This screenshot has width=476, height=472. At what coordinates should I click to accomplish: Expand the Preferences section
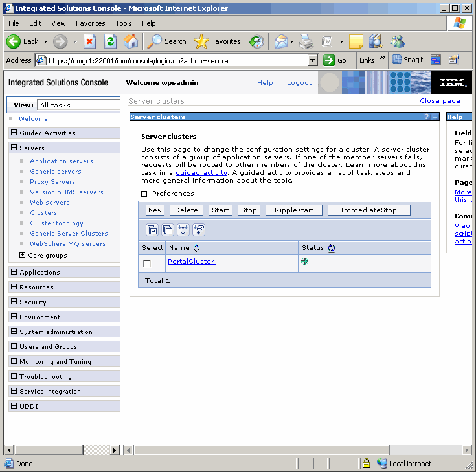point(144,194)
